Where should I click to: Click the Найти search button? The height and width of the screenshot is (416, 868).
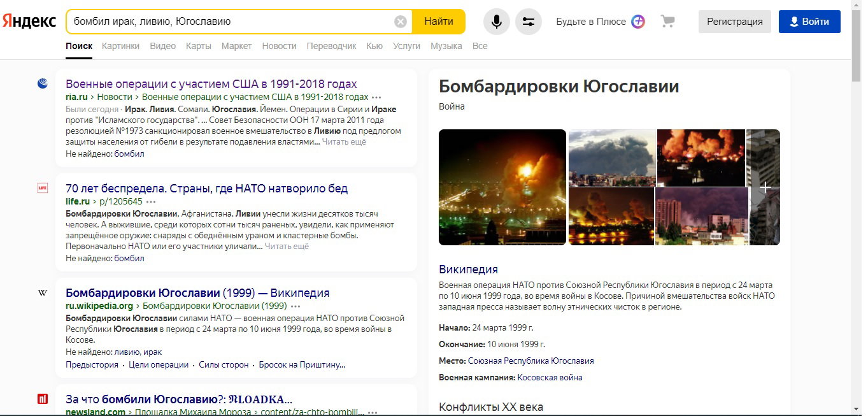439,22
